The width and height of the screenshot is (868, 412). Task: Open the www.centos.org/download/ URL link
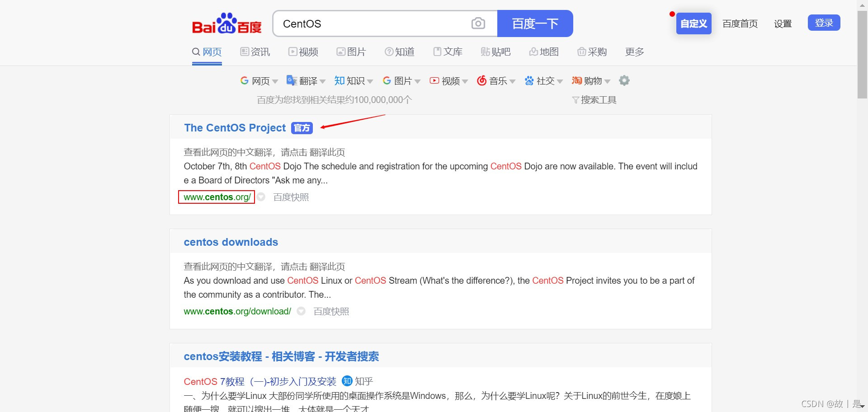coord(237,311)
